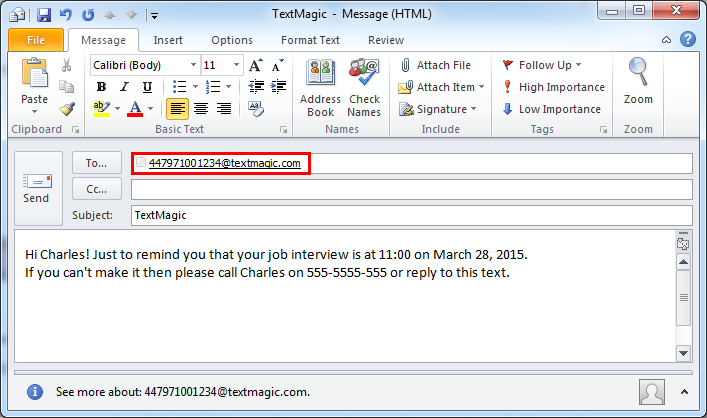Open Outlook Help question mark
The height and width of the screenshot is (418, 707).
687,39
